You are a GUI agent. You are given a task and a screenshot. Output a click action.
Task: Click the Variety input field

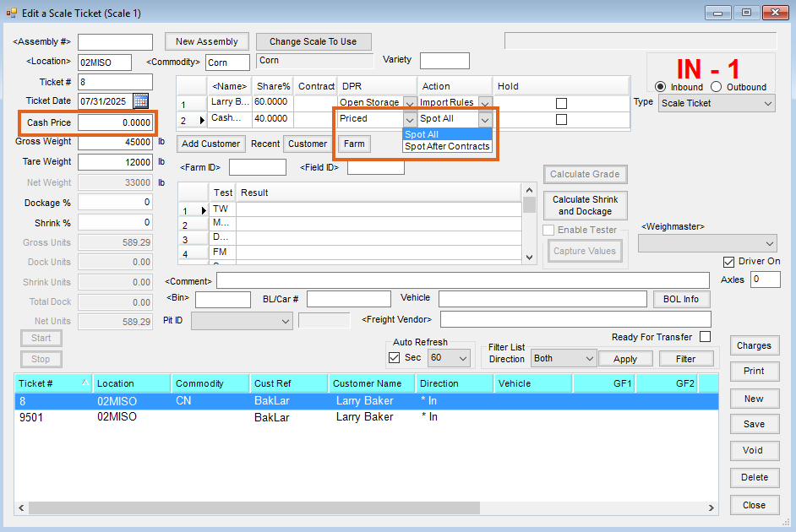(x=444, y=61)
